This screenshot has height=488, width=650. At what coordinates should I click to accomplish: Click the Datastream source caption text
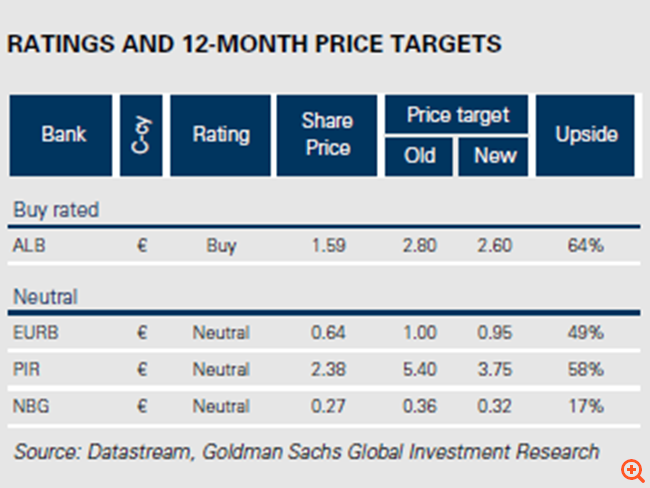(x=306, y=451)
